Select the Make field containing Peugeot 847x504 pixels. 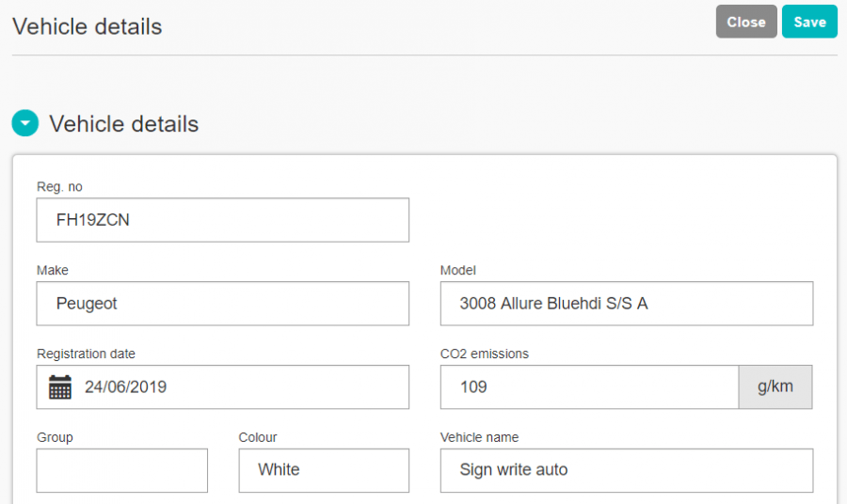click(222, 304)
